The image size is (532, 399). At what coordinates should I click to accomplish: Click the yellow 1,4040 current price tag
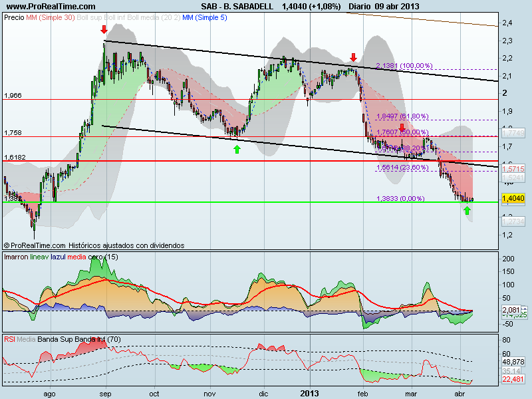(x=513, y=198)
